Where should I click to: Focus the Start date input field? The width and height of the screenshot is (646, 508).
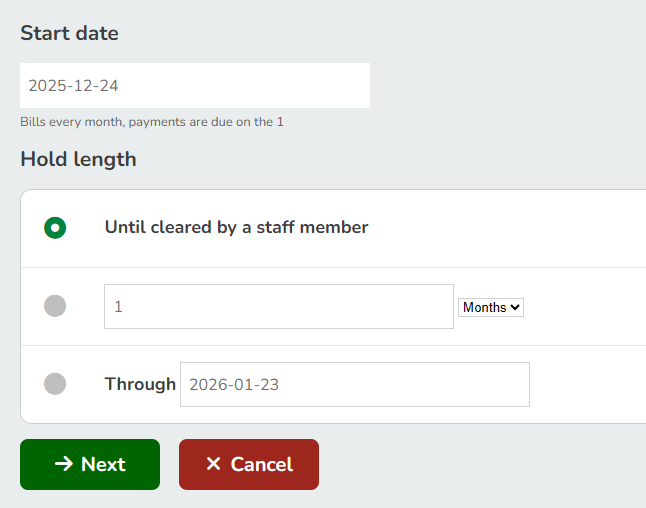[x=195, y=86]
